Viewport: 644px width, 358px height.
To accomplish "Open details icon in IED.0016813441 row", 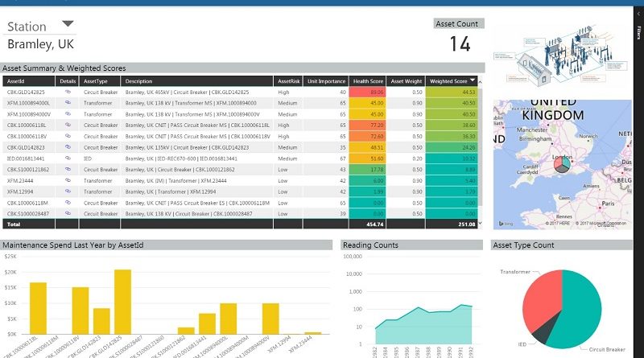I will pos(68,159).
